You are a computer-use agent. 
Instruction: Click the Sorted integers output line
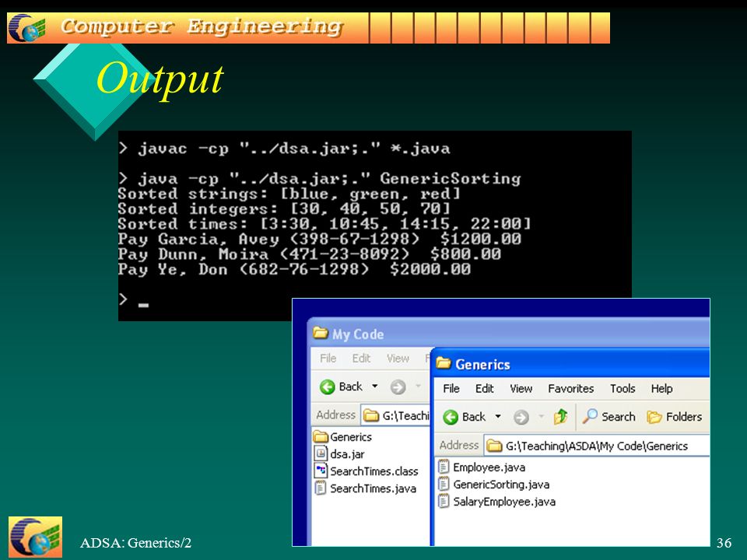[284, 208]
